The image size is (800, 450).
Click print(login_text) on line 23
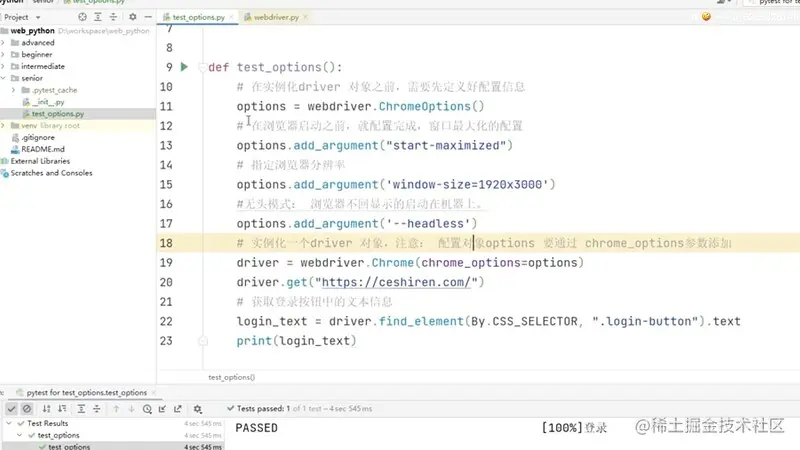296,341
